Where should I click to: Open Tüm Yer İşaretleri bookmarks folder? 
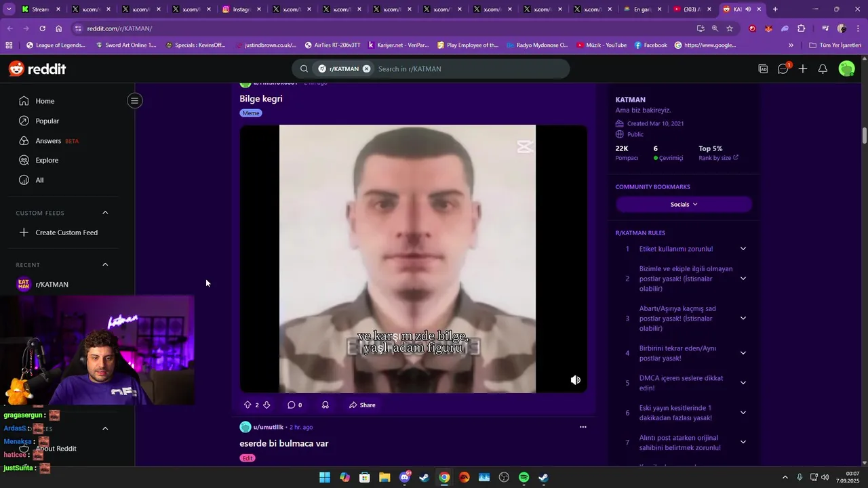pos(835,45)
